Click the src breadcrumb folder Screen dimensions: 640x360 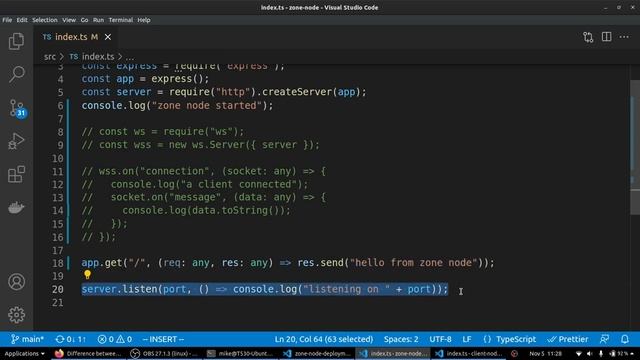click(x=50, y=57)
